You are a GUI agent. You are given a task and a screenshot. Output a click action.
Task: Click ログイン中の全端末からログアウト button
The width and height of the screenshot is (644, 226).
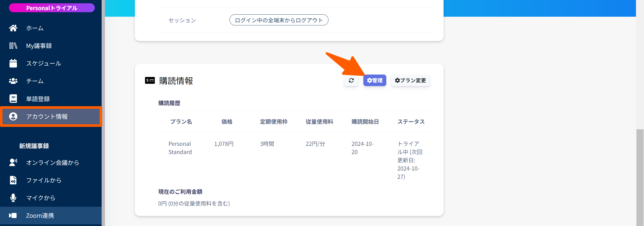pyautogui.click(x=278, y=20)
